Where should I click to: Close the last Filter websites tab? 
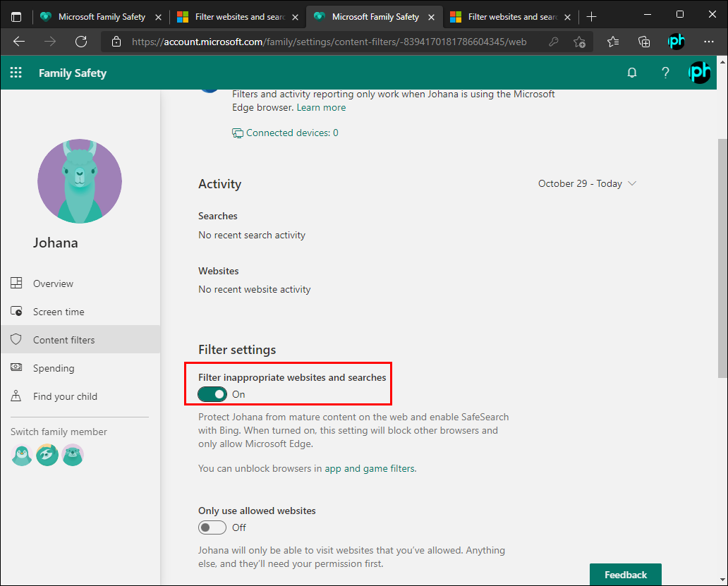567,17
